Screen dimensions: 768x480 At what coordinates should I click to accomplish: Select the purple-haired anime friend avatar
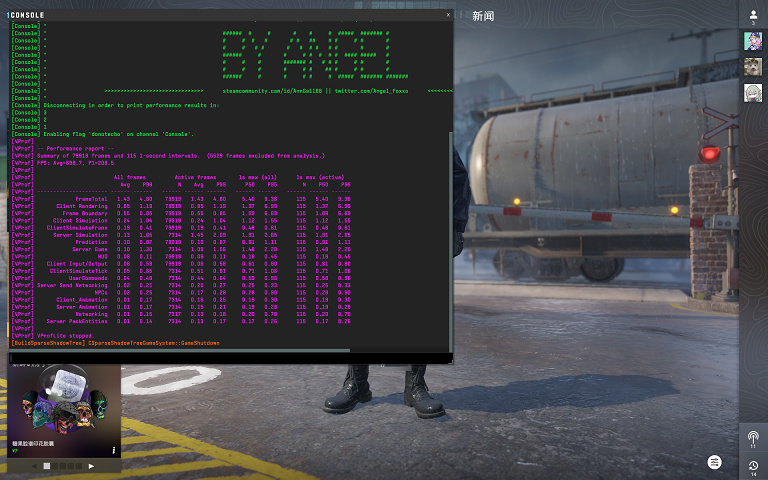pyautogui.click(x=753, y=41)
